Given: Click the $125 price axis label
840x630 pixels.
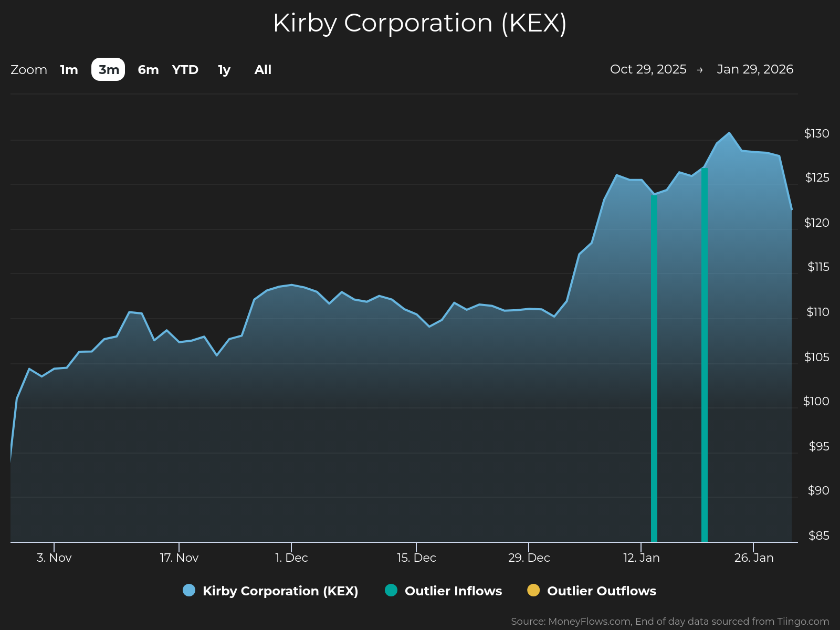Looking at the screenshot, I should (817, 177).
